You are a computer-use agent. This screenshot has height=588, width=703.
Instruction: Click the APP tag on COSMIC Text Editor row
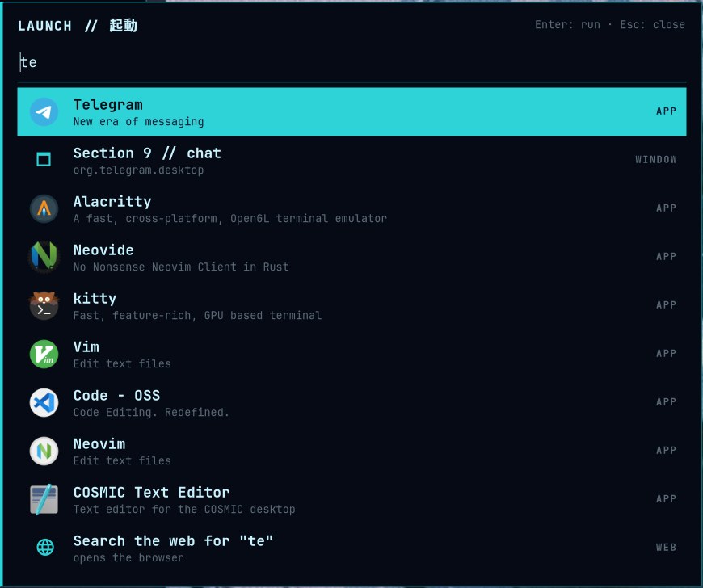(667, 498)
